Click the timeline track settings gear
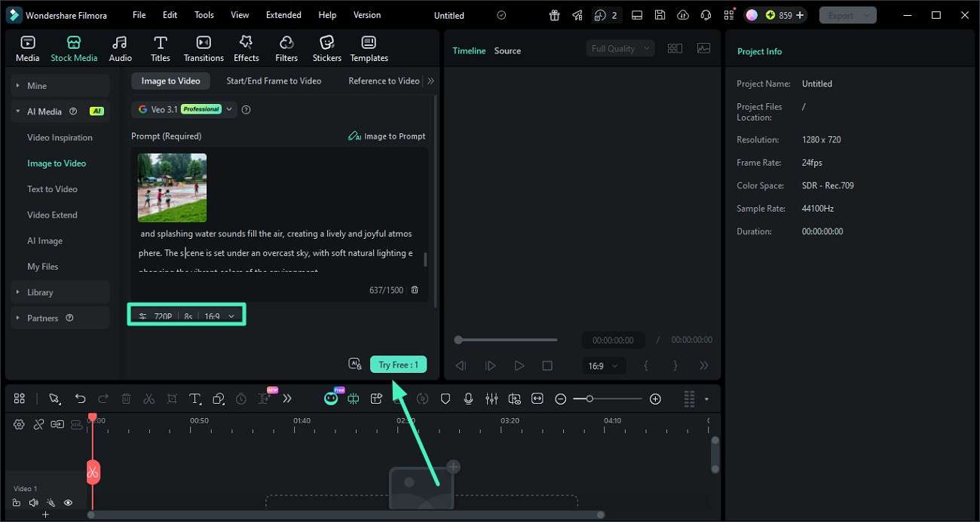The height and width of the screenshot is (522, 980). pos(19,424)
